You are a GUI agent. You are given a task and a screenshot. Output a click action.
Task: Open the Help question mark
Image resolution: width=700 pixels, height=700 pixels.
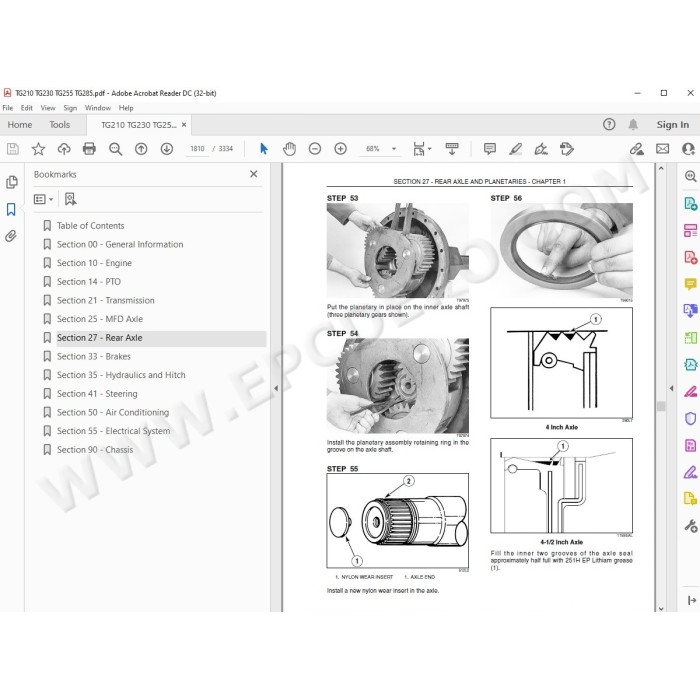tap(609, 125)
